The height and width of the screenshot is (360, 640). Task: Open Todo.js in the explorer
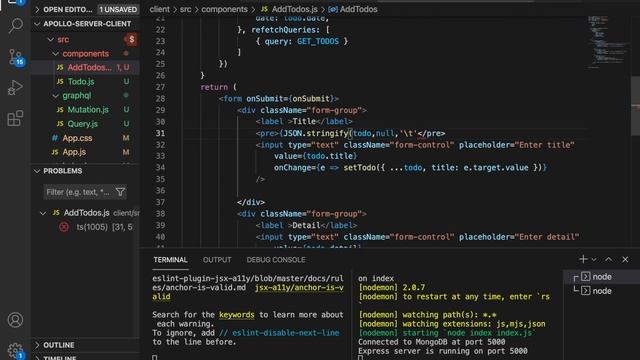81,82
